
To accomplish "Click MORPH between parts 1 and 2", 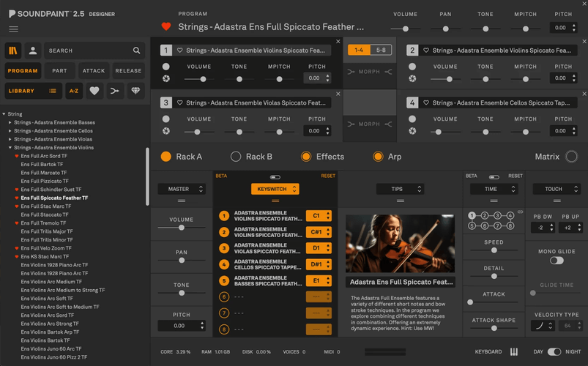I will (x=369, y=72).
